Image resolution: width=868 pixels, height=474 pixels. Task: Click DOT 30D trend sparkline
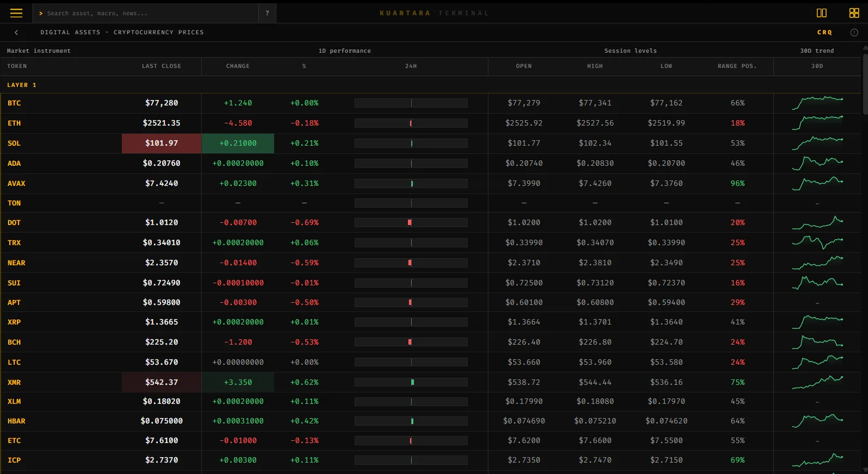(x=817, y=222)
